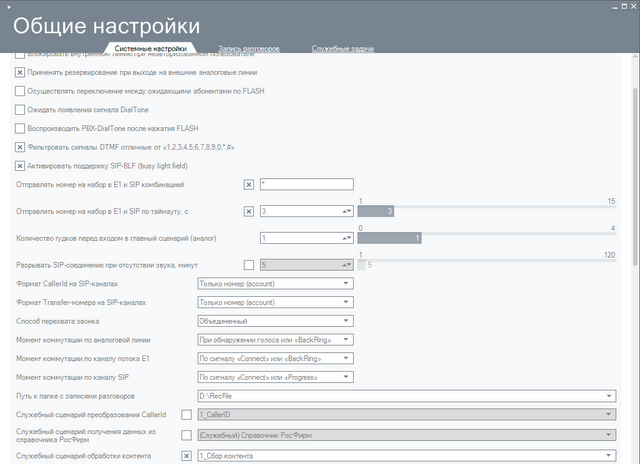The height and width of the screenshot is (464, 640).
Task: Disable «Применять резервирование» checkbox
Action: (20, 72)
